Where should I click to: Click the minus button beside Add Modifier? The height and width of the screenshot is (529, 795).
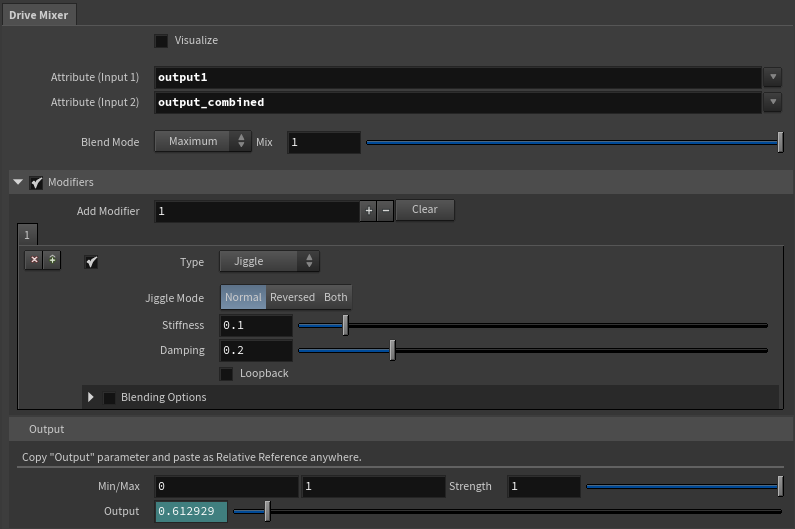tap(385, 210)
